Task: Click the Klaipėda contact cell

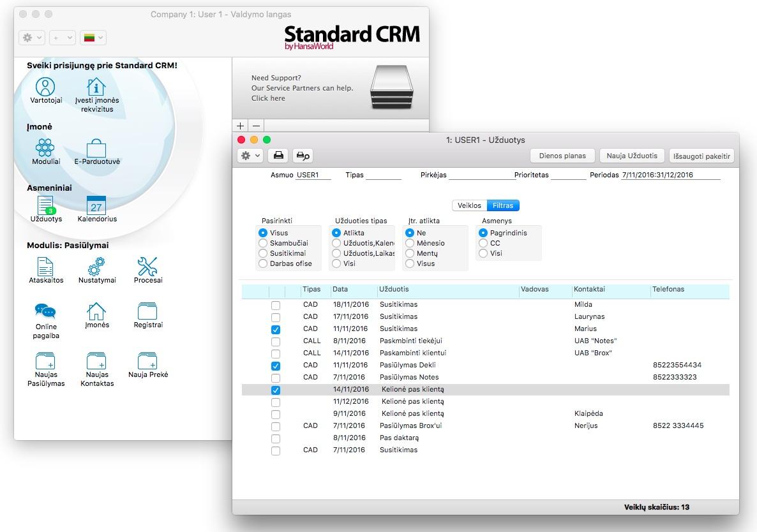Action: click(588, 414)
